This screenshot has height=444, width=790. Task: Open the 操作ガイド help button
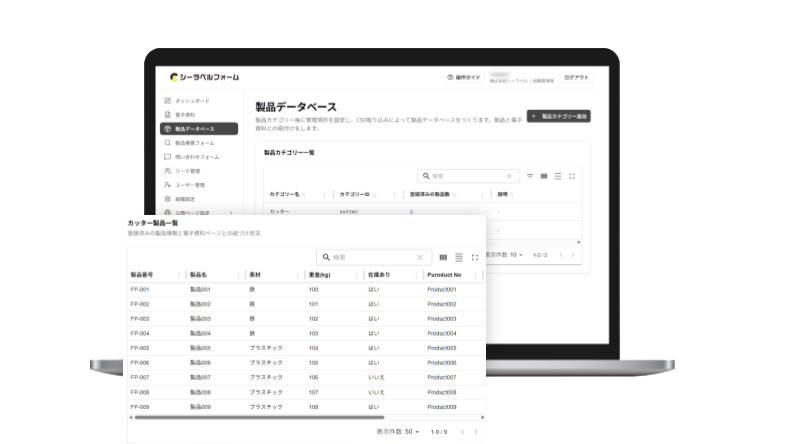[x=464, y=78]
